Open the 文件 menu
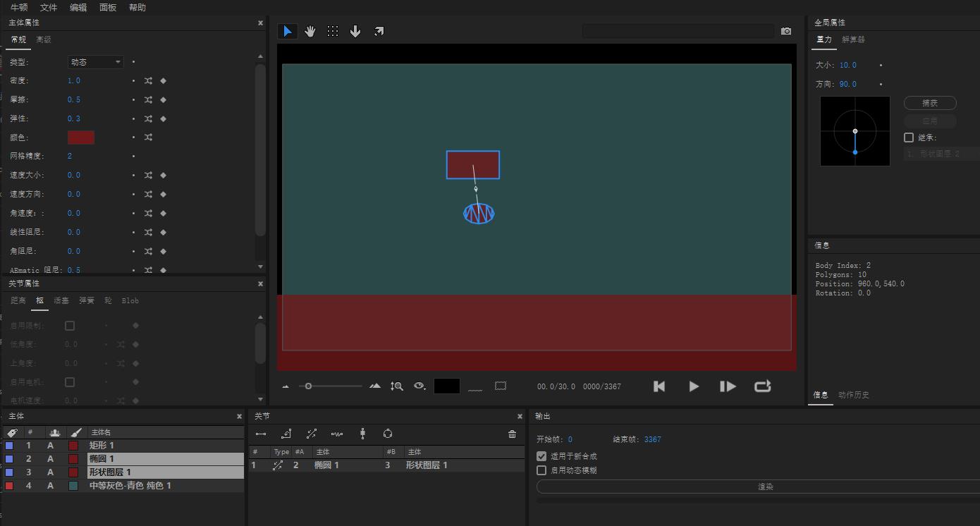The height and width of the screenshot is (526, 980). (49, 8)
